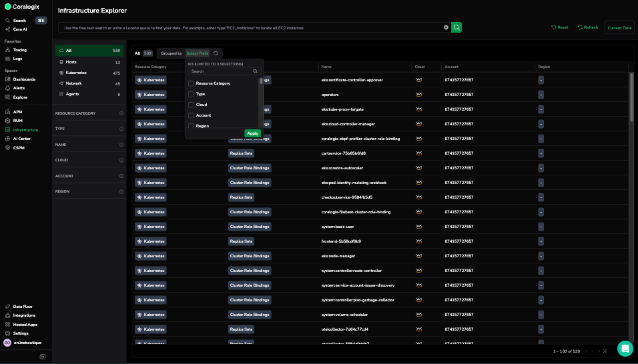This screenshot has width=638, height=364.
Task: Click the group-by field Search box
Action: (220, 71)
